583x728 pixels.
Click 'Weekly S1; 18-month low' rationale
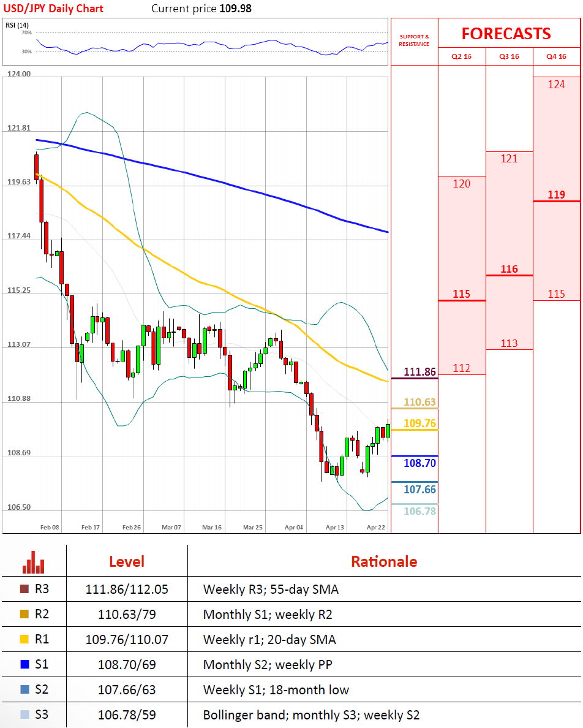(276, 689)
